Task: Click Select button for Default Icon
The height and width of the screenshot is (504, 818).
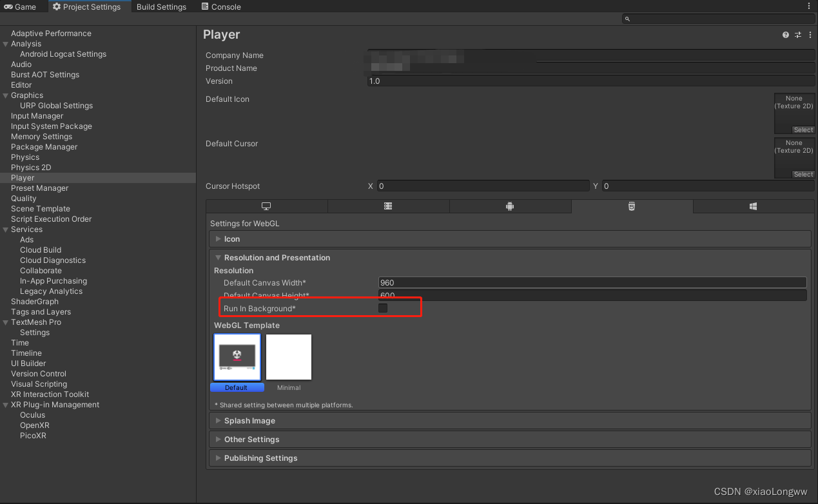Action: (x=803, y=130)
